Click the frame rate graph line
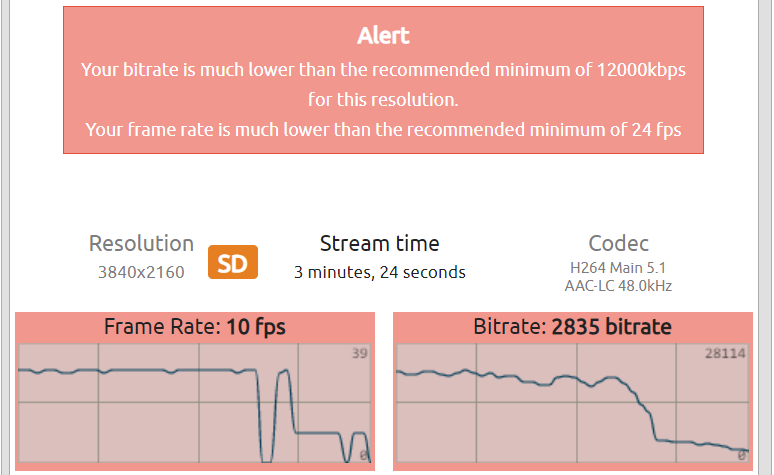This screenshot has width=774, height=475. point(150,370)
